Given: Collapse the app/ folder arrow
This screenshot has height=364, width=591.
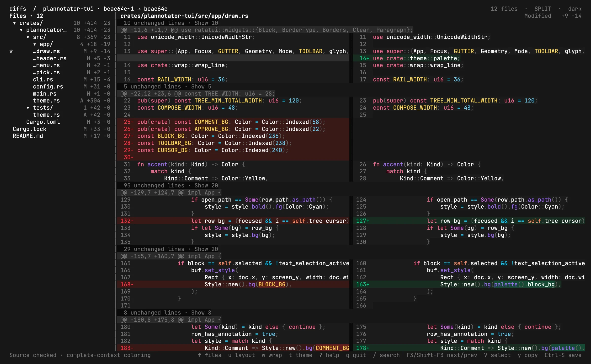Looking at the screenshot, I should click(x=35, y=44).
